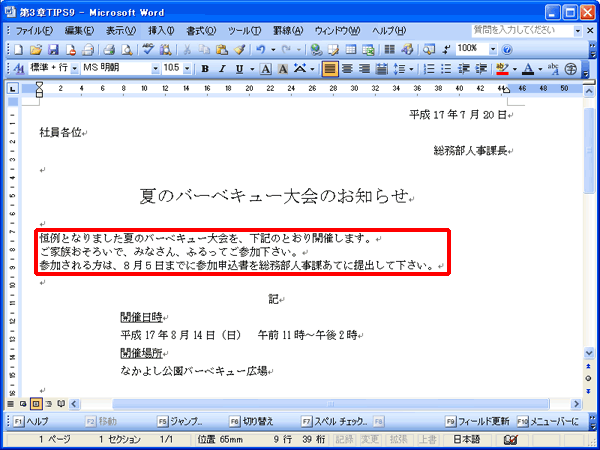Select the format painter brush

pyautogui.click(x=240, y=49)
